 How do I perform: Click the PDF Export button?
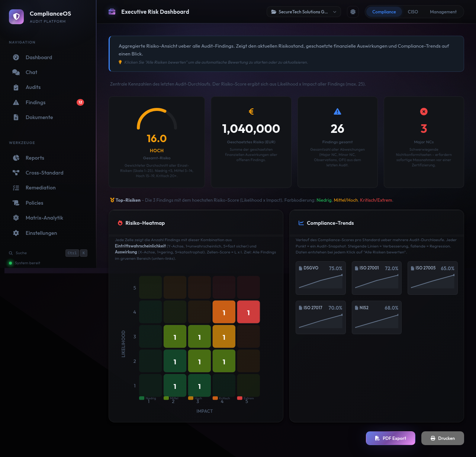click(x=390, y=438)
